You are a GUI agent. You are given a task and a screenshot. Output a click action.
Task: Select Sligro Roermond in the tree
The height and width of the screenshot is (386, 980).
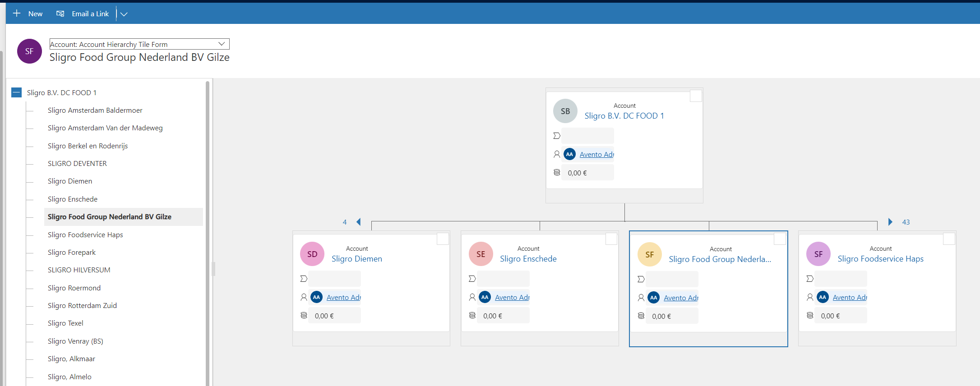[74, 288]
